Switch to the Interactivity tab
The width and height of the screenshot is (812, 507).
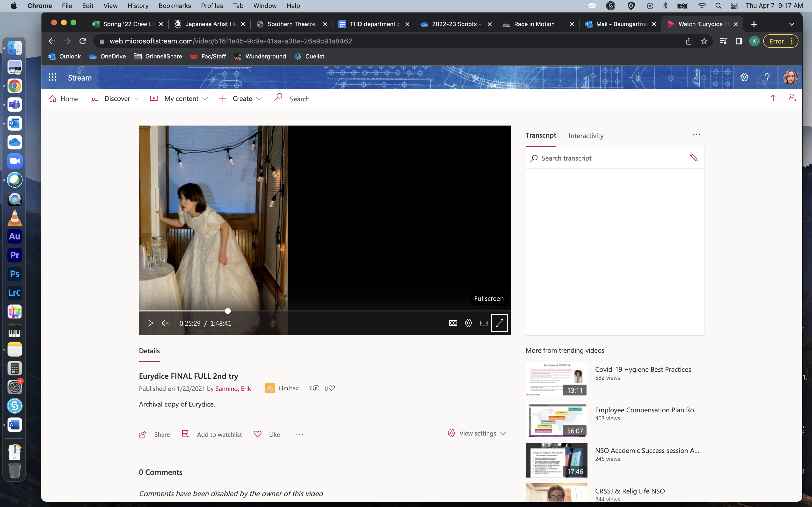(586, 136)
